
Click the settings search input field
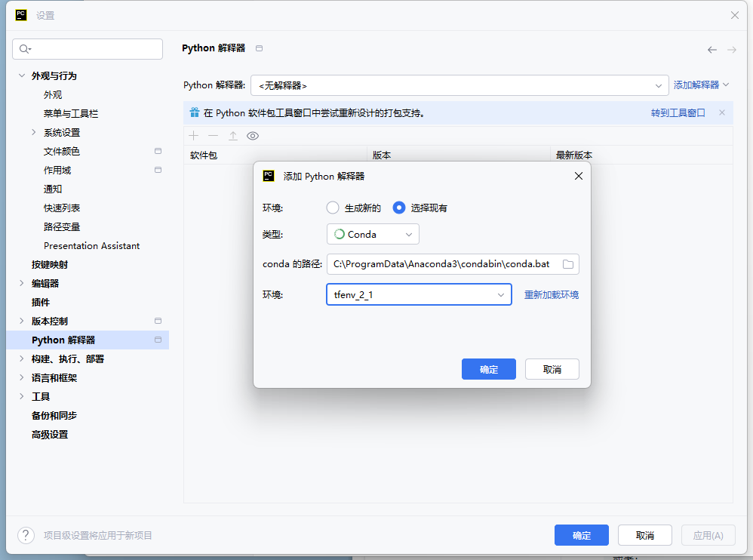tap(88, 49)
